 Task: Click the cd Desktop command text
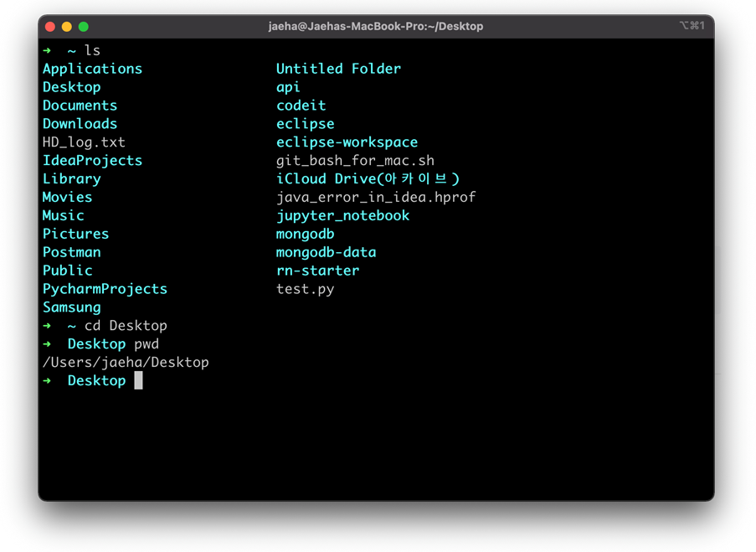(126, 326)
